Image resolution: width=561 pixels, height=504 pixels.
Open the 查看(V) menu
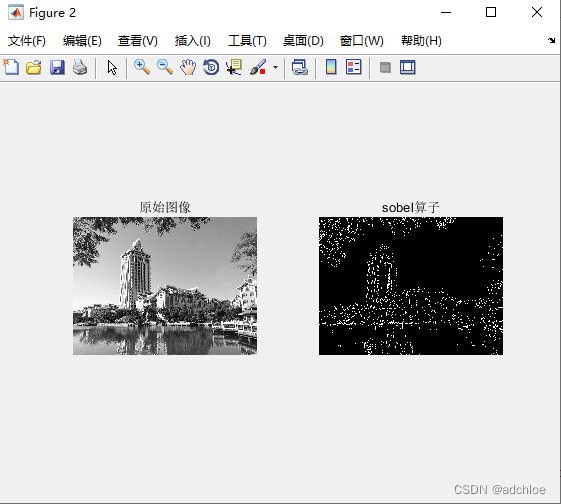coord(138,41)
